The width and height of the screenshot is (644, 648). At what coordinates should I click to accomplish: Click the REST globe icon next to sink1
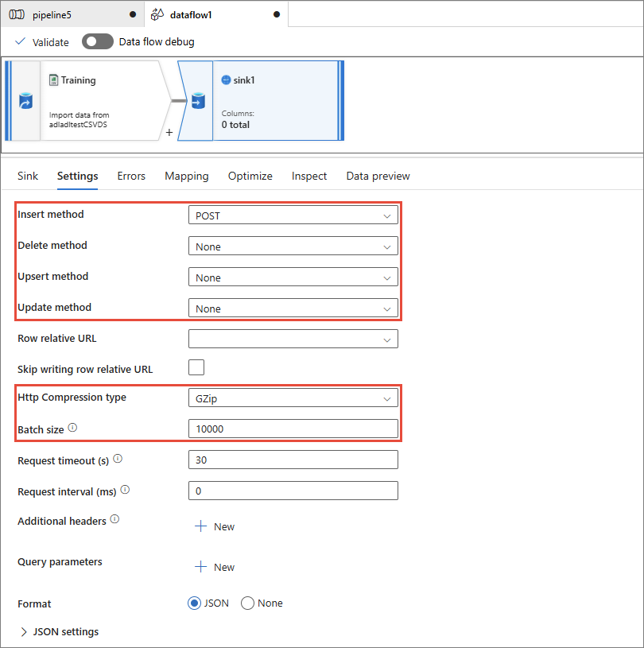point(226,80)
